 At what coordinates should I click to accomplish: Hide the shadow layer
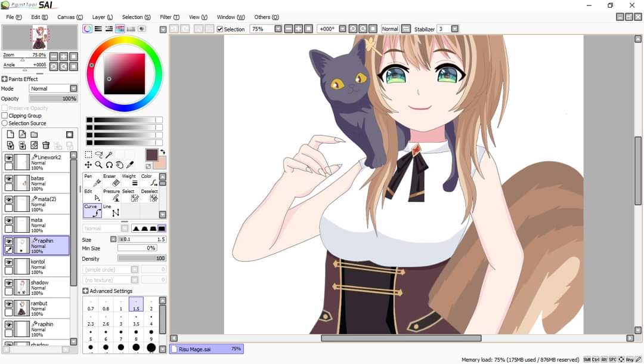click(x=8, y=283)
